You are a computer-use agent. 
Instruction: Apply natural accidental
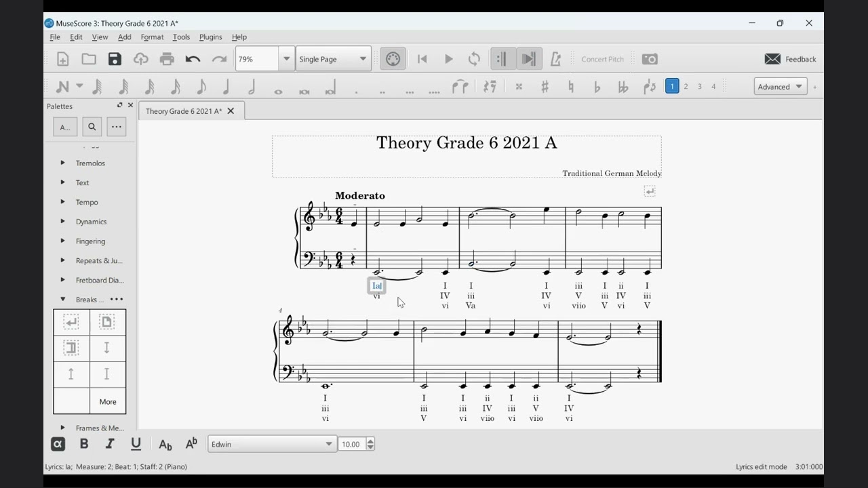[x=571, y=87]
